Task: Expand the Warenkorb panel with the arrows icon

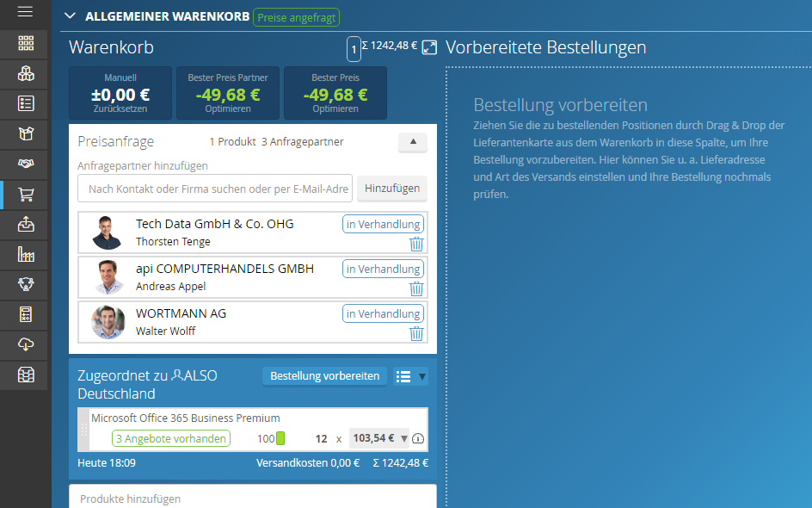Action: (430, 47)
